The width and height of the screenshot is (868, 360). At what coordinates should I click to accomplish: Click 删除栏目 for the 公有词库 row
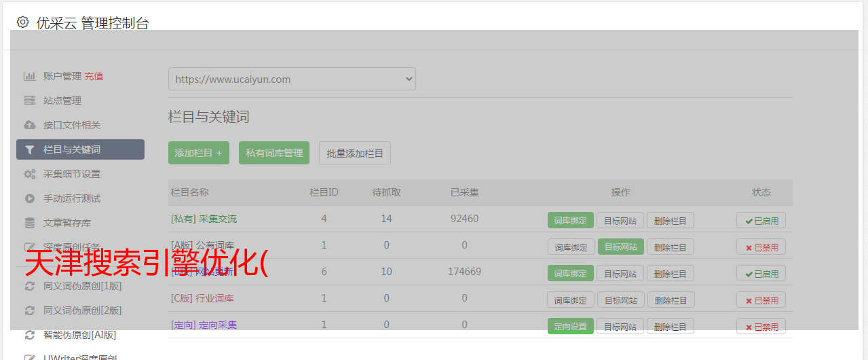click(671, 247)
